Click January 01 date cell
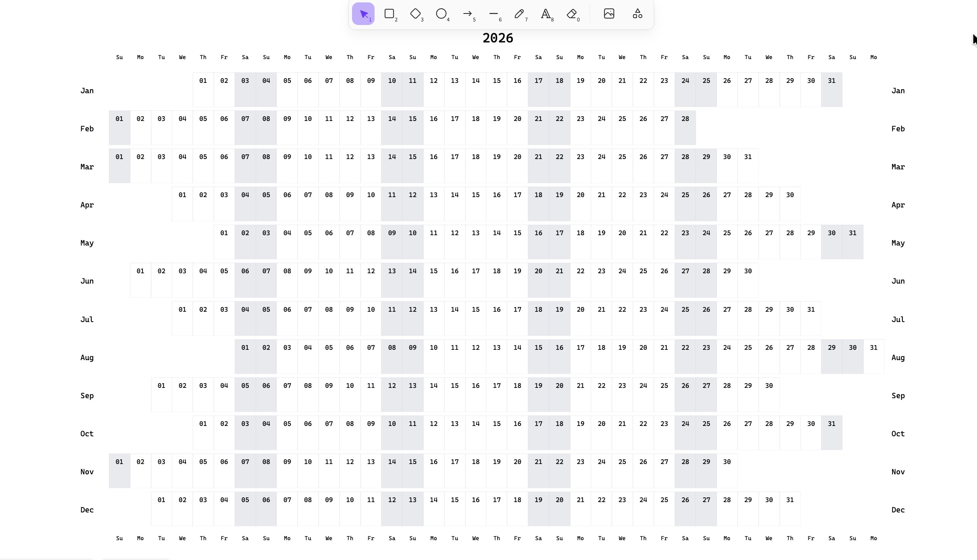The height and width of the screenshot is (560, 977). click(x=203, y=89)
